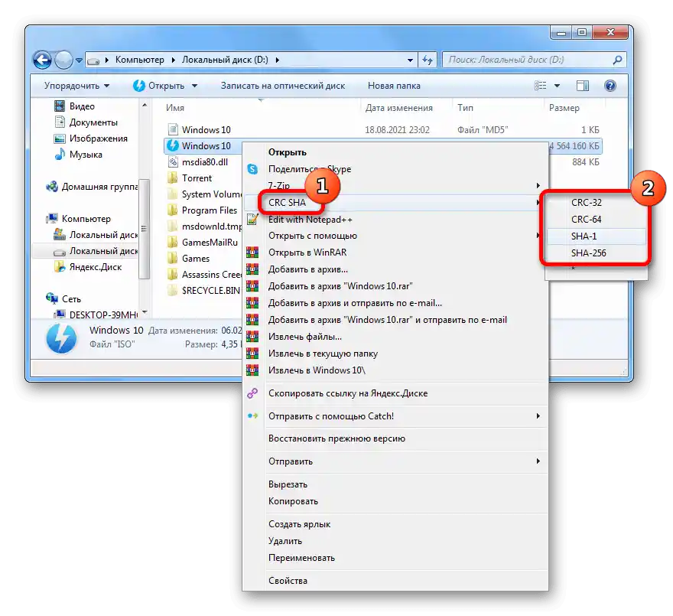673x616 pixels.
Task: Choose Создать ярлык from the menu
Action: click(300, 524)
